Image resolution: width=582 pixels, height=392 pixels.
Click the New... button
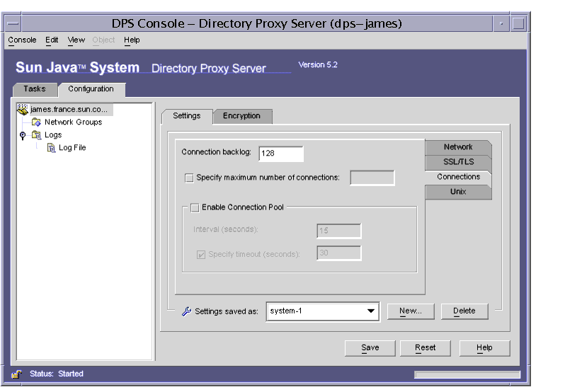coord(411,311)
